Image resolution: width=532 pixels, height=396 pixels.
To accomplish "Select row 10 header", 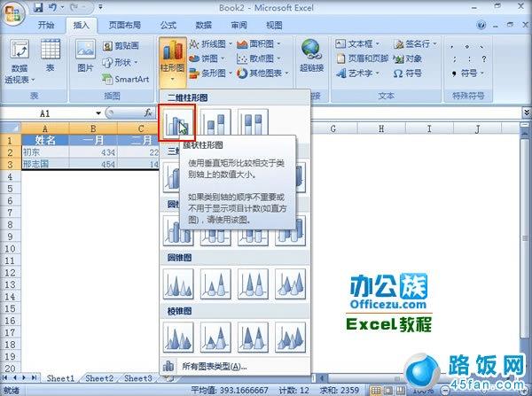I will tap(10, 249).
